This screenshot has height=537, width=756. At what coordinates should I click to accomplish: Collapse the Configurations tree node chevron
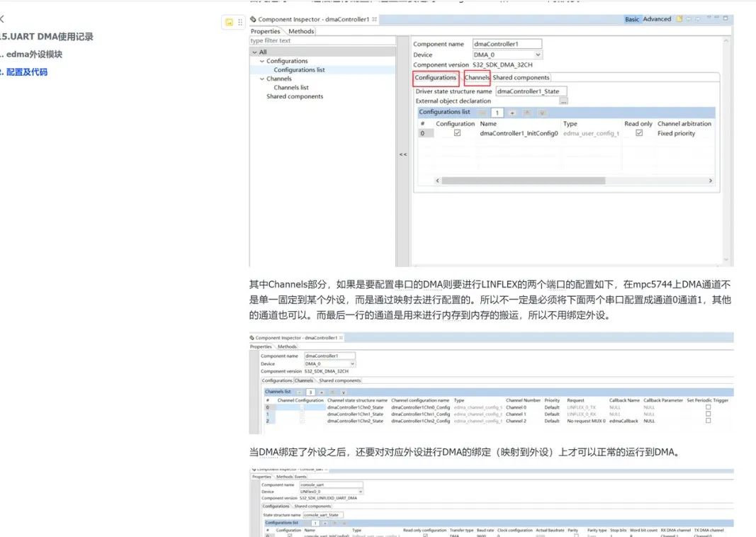[262, 61]
